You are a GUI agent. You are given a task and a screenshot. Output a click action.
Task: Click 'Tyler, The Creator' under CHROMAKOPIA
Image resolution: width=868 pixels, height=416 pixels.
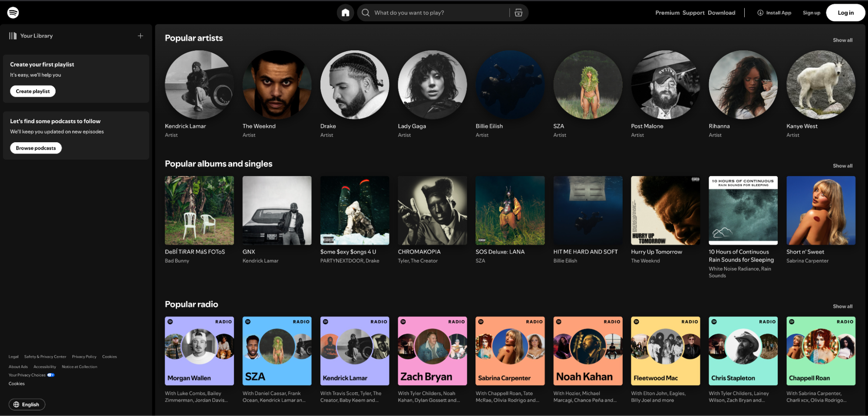click(418, 261)
